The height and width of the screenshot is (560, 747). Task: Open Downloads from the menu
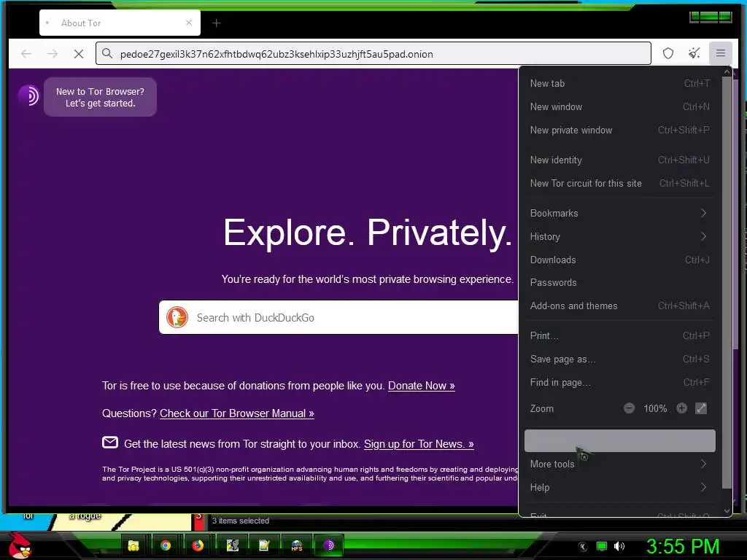619,260
